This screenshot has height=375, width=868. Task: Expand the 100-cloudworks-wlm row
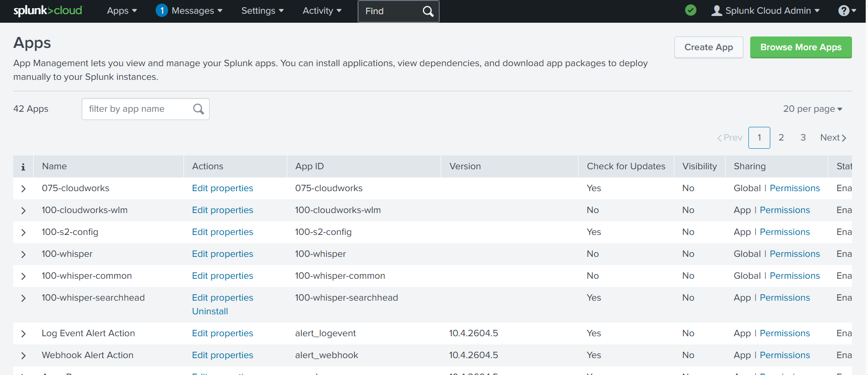[23, 210]
